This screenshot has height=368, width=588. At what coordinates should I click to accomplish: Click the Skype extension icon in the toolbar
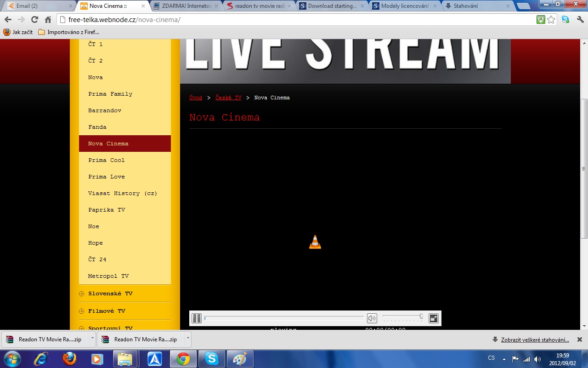[x=565, y=19]
